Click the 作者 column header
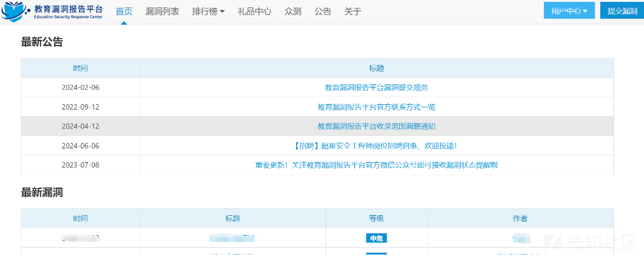Screen dimensions: 644x262 point(520,218)
